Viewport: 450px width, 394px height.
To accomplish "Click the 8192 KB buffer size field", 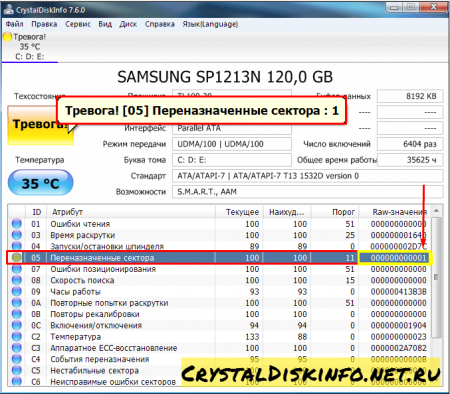I will 410,96.
